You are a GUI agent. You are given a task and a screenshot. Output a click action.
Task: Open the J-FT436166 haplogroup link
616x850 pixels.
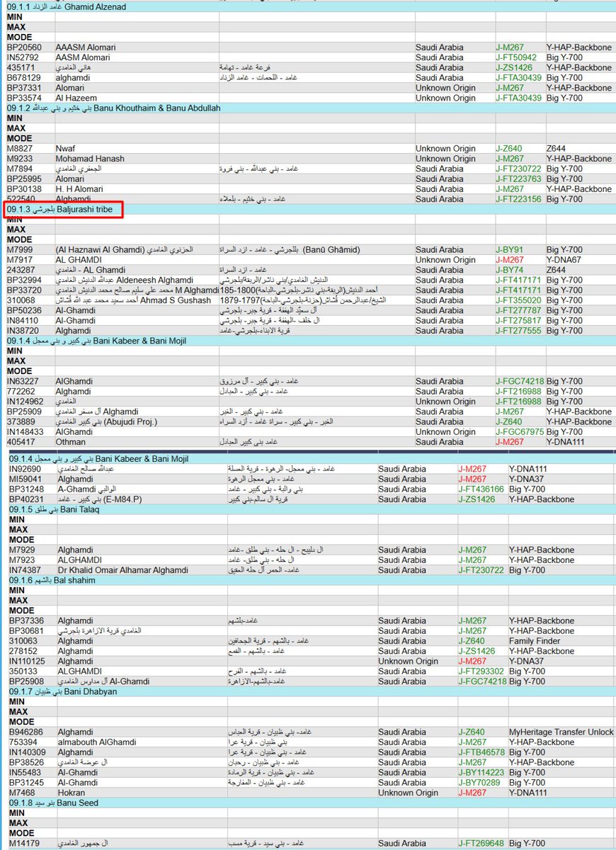[481, 489]
